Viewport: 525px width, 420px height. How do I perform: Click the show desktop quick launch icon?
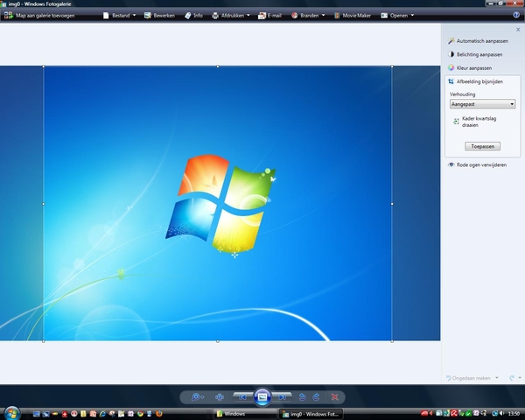pos(37,414)
